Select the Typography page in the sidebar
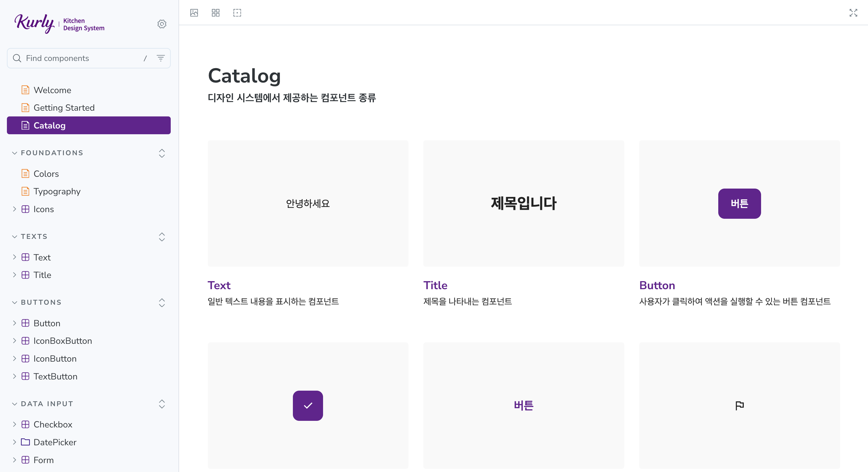 57,191
